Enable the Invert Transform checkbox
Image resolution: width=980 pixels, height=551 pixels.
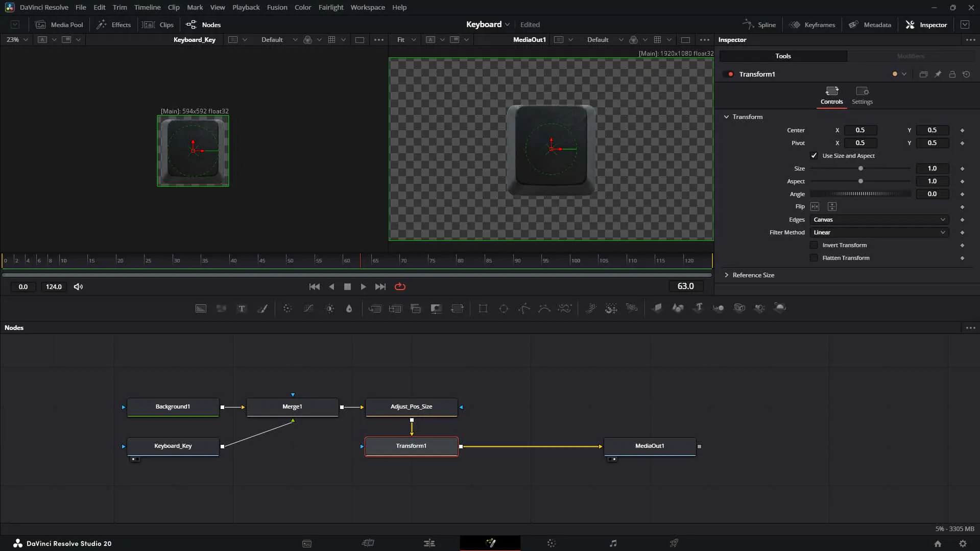814,245
